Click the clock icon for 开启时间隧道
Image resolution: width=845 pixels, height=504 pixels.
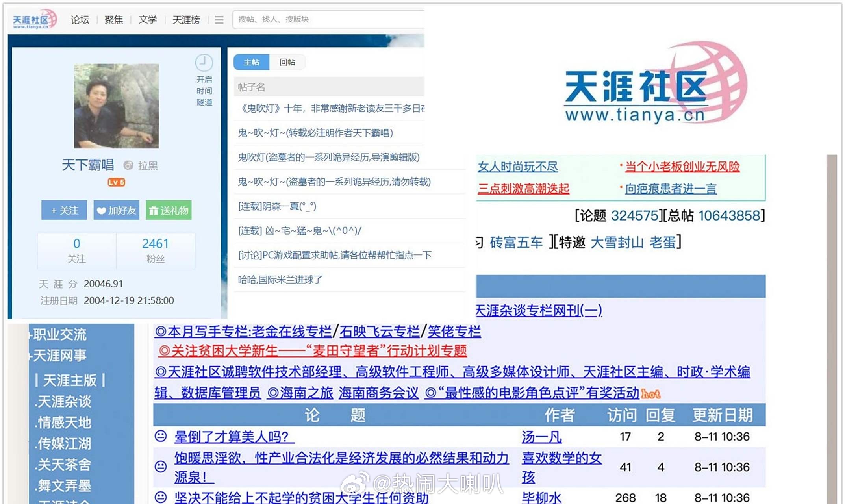[x=204, y=62]
